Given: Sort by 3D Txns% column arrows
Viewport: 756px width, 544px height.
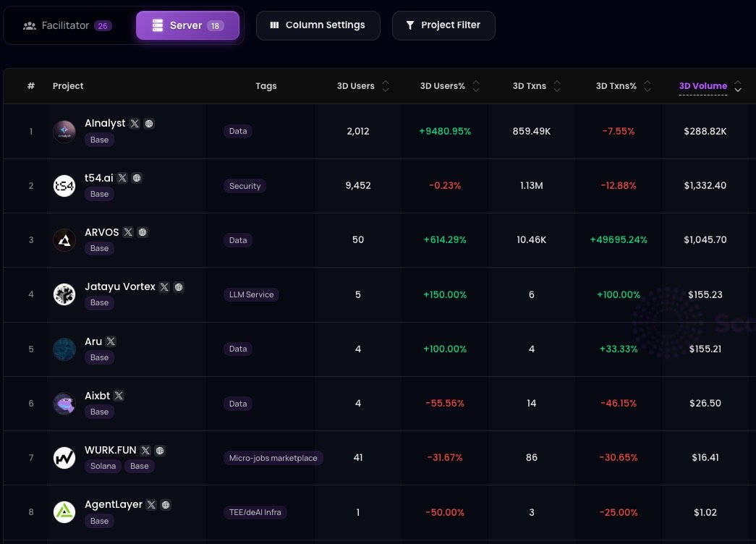Looking at the screenshot, I should [647, 86].
